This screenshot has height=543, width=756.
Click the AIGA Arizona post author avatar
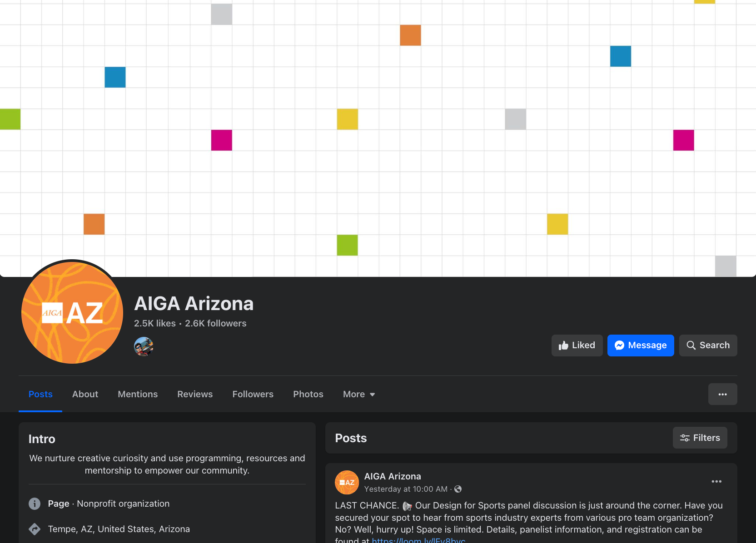[x=347, y=482]
